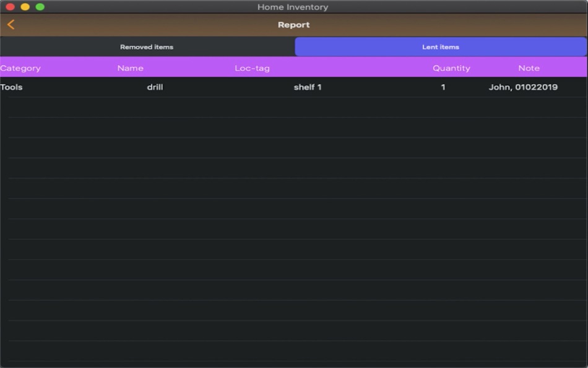Click the Note column header
588x368 pixels.
coord(529,68)
